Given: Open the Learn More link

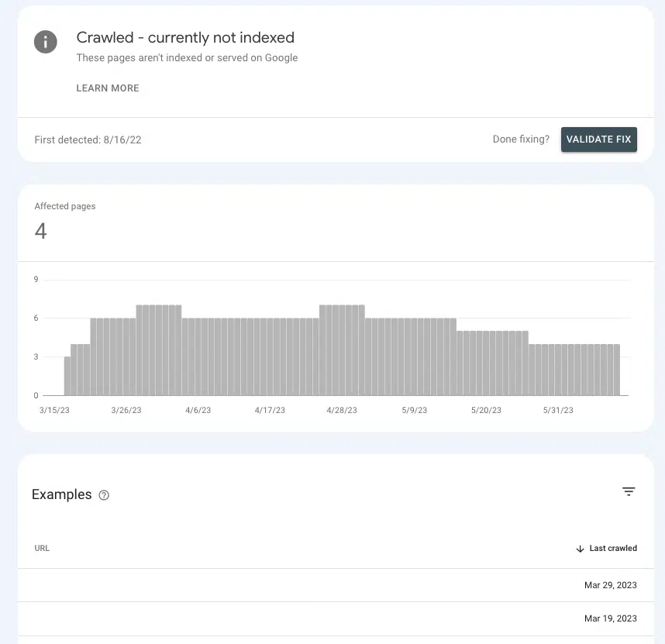Looking at the screenshot, I should (108, 88).
